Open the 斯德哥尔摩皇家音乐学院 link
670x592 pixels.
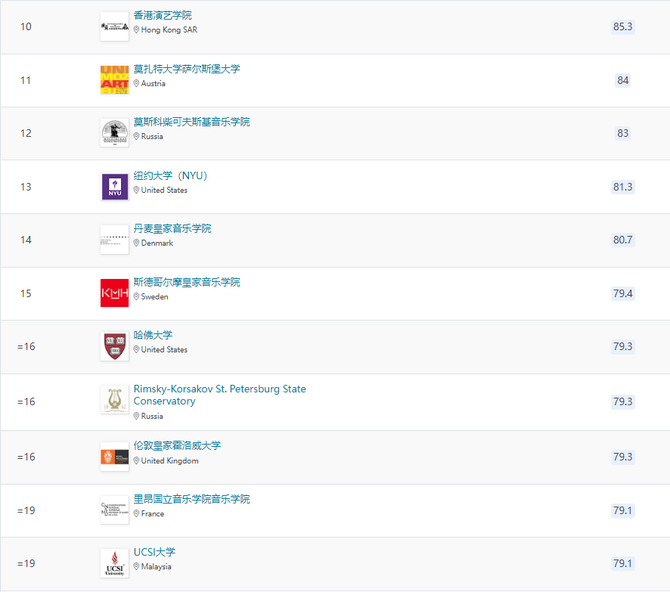coord(187,282)
